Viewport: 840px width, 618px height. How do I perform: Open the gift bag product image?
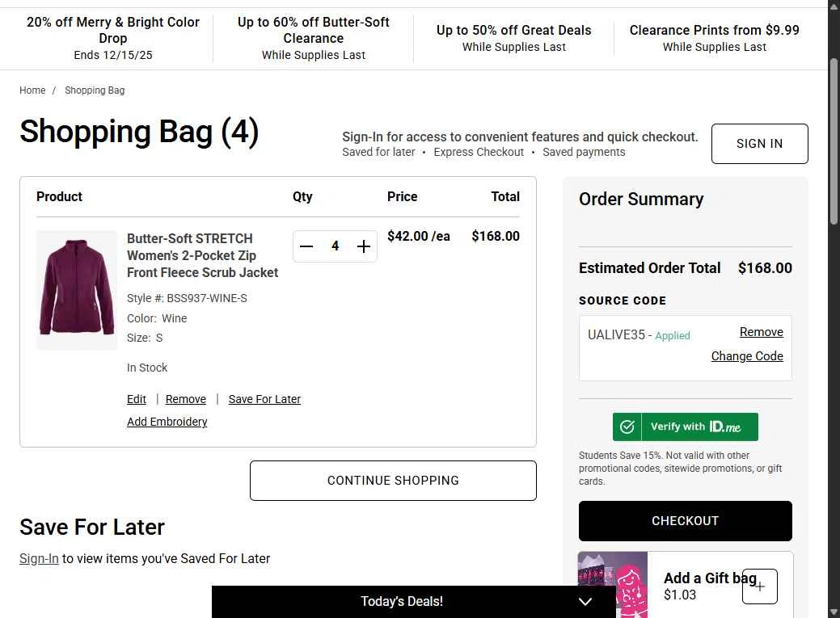(x=613, y=584)
